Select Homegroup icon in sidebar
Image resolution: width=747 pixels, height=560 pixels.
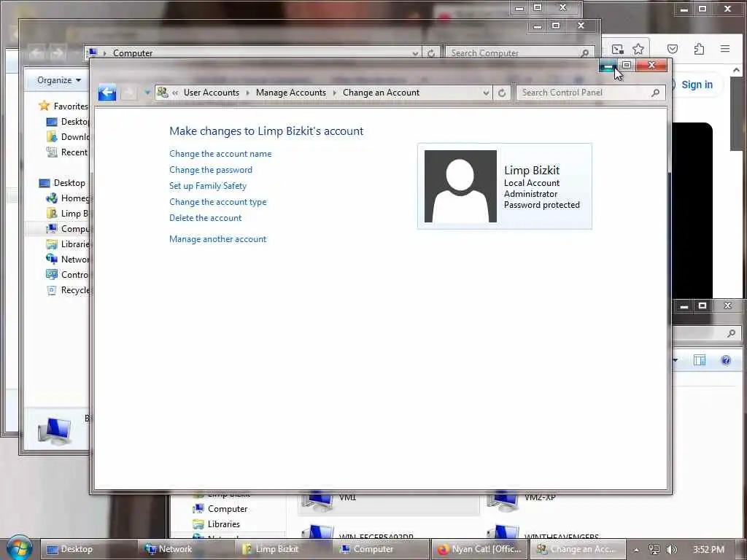tap(52, 198)
